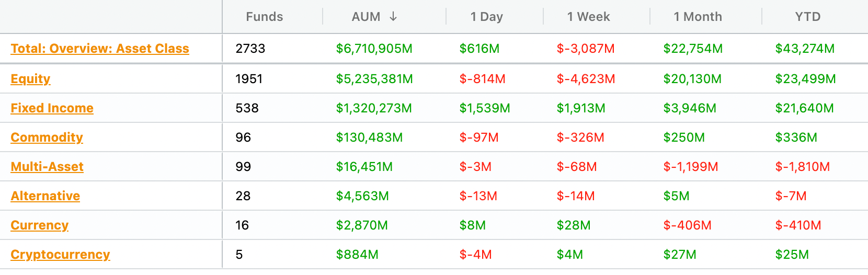Select Commodity 1 Month value $250M
Viewport: 868px width, 275px height.
click(x=684, y=137)
